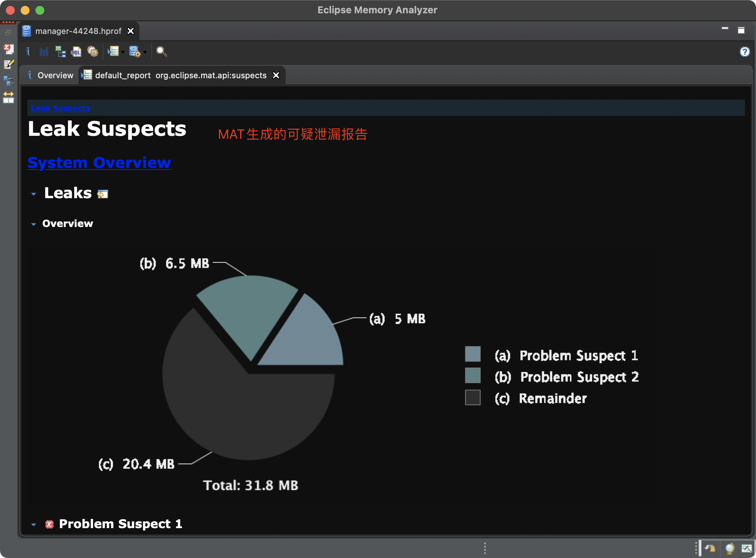Follow the Leak Suspects breadcrumb link

61,108
